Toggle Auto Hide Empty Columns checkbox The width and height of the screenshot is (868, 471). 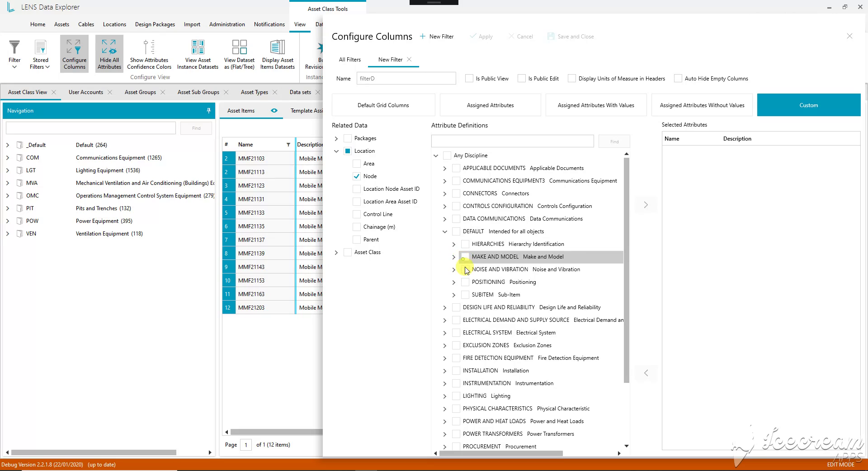pos(678,78)
